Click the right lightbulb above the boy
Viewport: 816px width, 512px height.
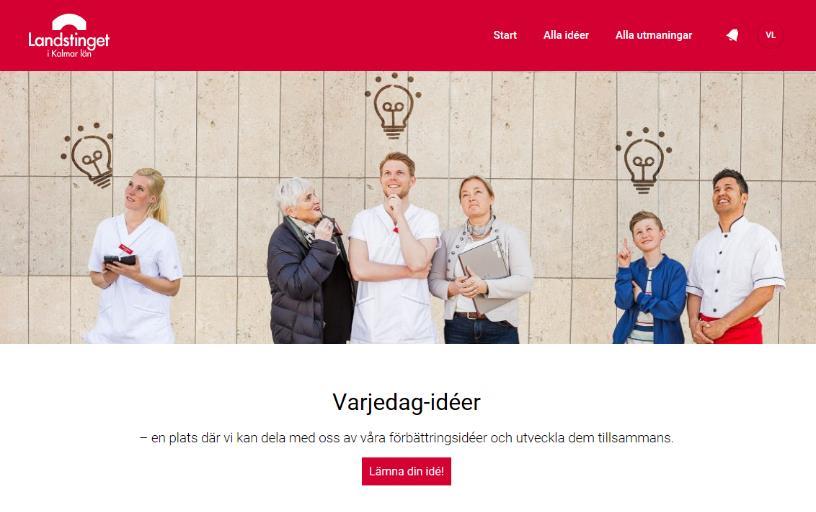point(644,161)
